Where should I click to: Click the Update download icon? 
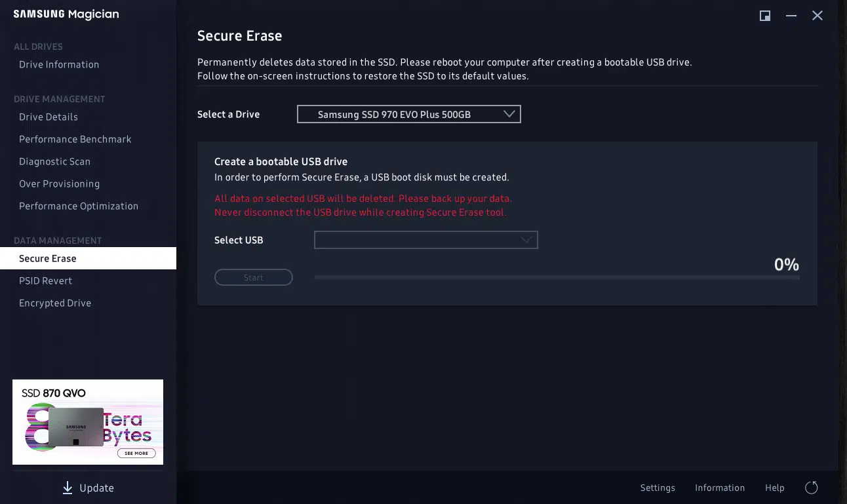pos(68,488)
